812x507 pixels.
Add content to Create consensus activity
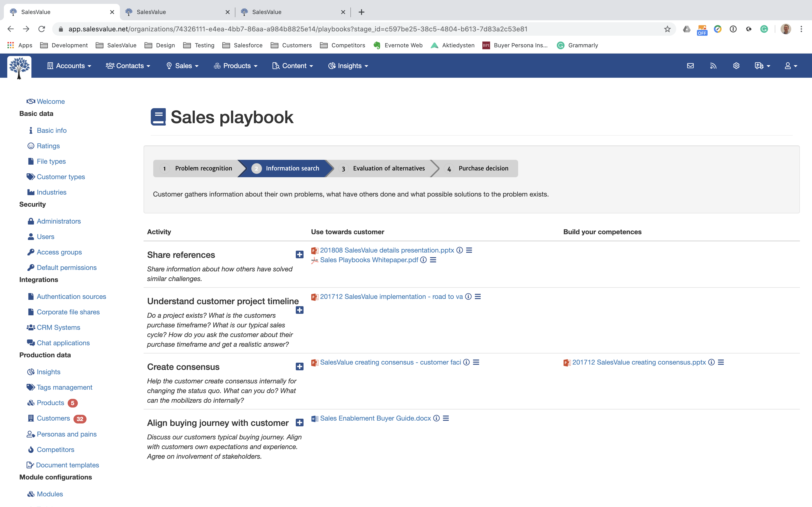tap(299, 366)
